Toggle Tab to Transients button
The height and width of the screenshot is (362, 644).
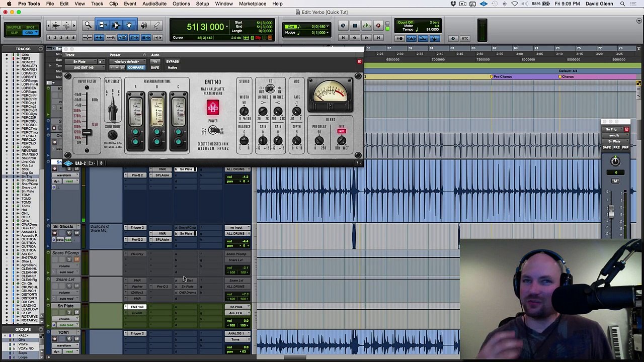coord(99,38)
